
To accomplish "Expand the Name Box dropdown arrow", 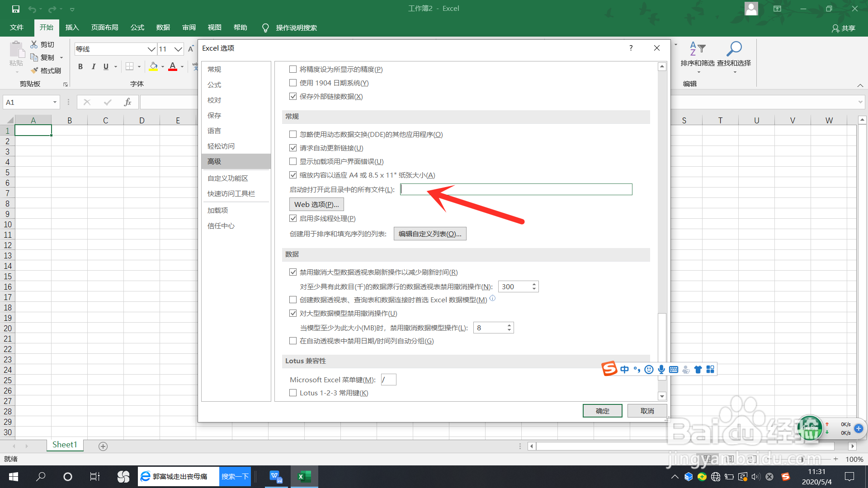I will [x=55, y=102].
